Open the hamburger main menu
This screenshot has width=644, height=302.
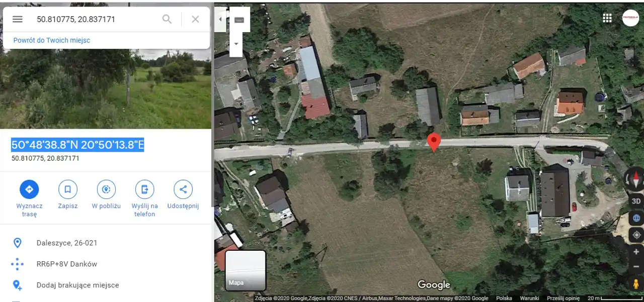(18, 19)
